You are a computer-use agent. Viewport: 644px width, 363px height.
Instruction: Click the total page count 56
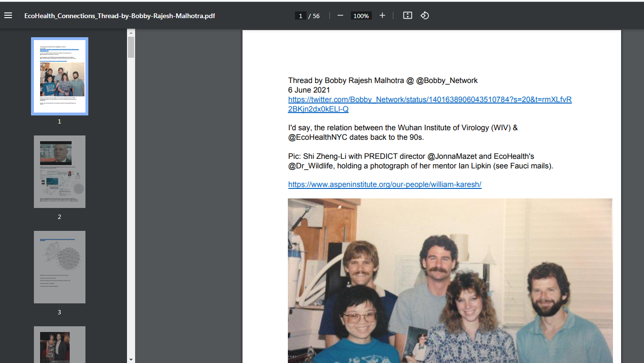(316, 16)
